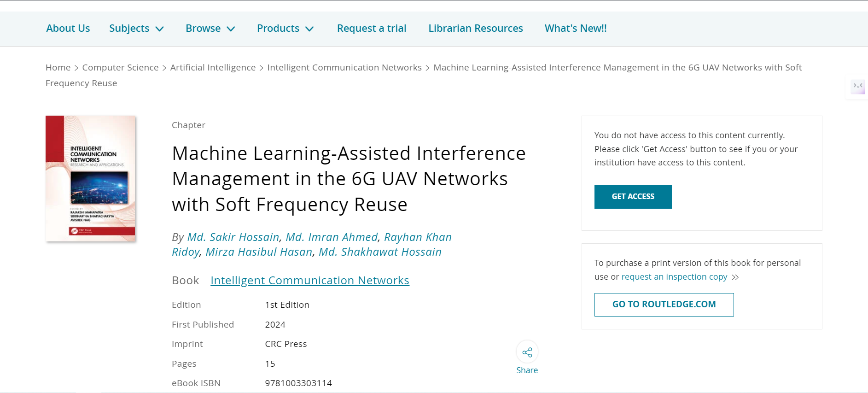Open the What's New!! page
The width and height of the screenshot is (868, 393).
pyautogui.click(x=576, y=29)
